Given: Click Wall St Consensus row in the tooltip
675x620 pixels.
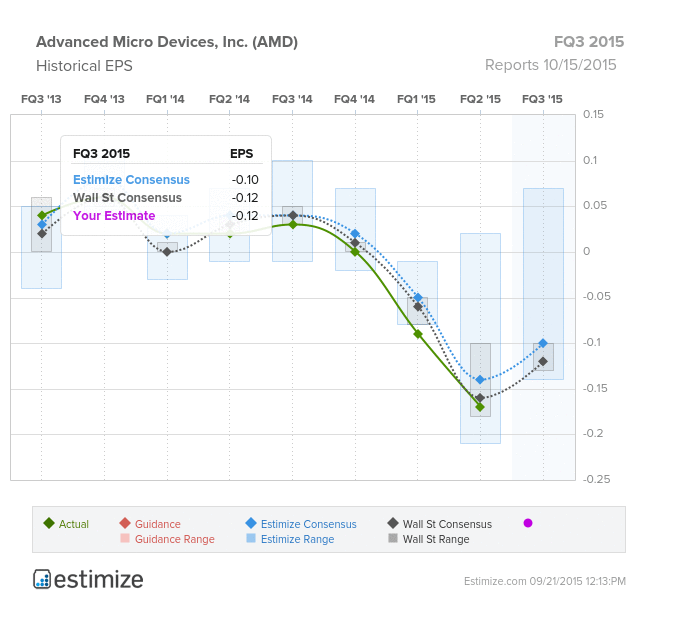Looking at the screenshot, I should 166,198.
